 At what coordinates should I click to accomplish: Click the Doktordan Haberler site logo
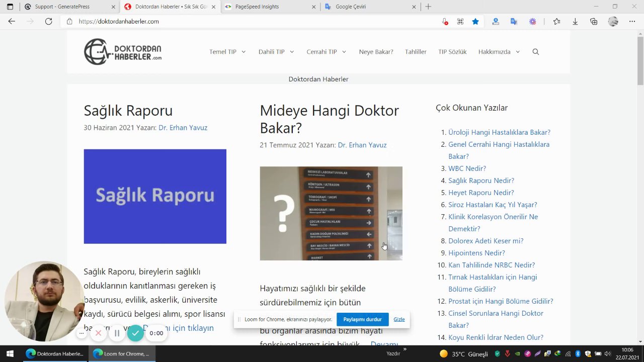[x=123, y=52]
